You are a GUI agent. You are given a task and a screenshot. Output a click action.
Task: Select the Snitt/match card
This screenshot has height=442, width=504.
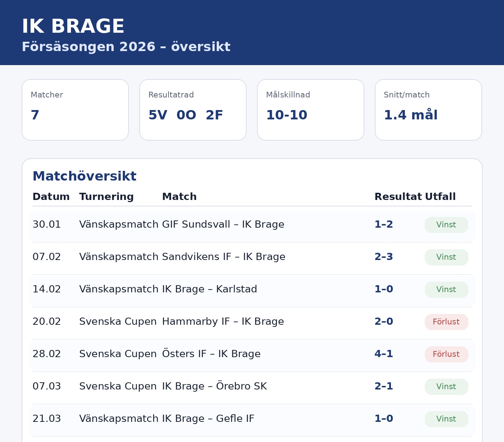(x=428, y=110)
